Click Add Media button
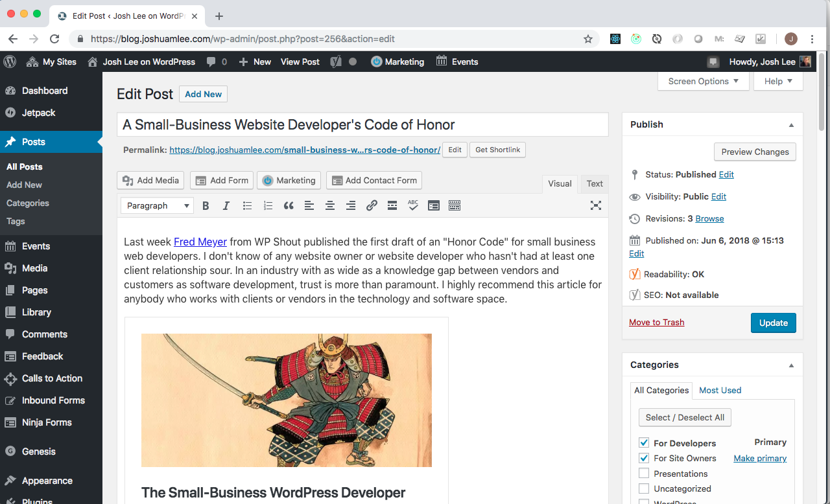830x504 pixels. tap(150, 180)
